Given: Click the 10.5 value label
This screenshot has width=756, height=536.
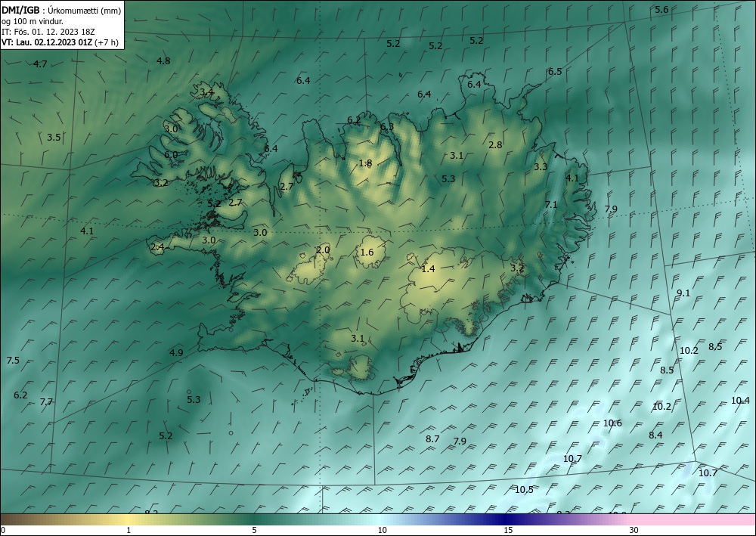Looking at the screenshot, I should (524, 490).
